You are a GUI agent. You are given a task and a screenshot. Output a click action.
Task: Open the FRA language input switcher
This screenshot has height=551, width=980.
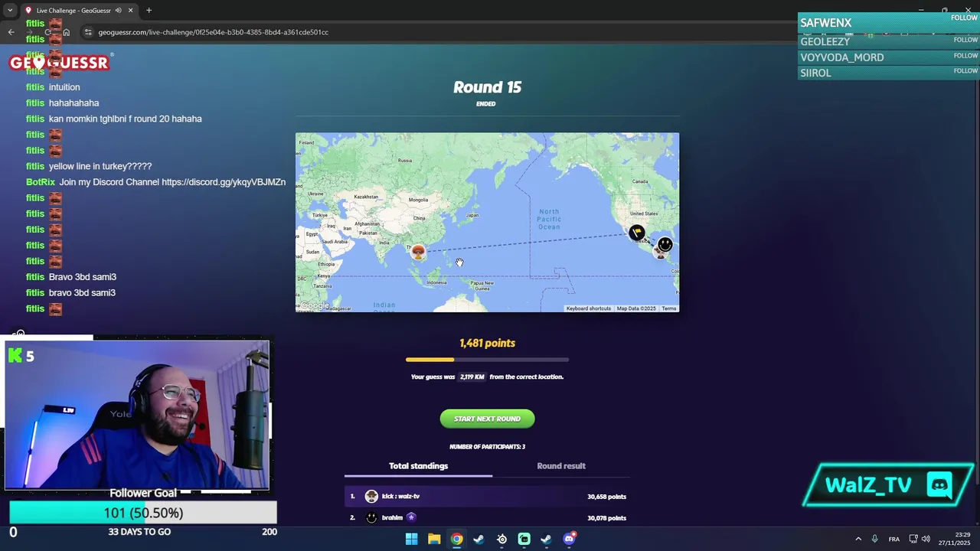click(x=893, y=539)
